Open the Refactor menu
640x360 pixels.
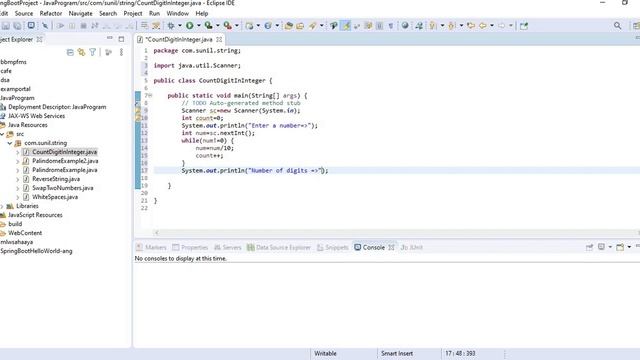[51, 13]
